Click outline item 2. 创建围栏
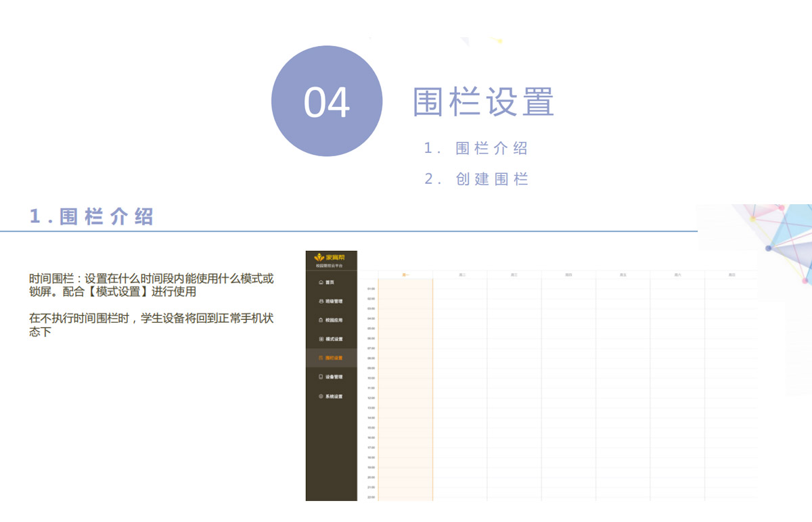 coord(476,179)
